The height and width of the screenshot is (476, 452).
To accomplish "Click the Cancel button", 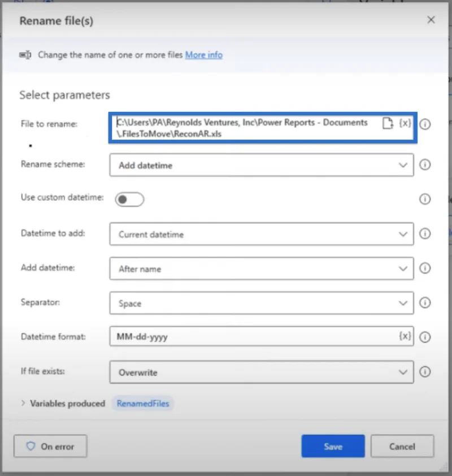I will 402,446.
